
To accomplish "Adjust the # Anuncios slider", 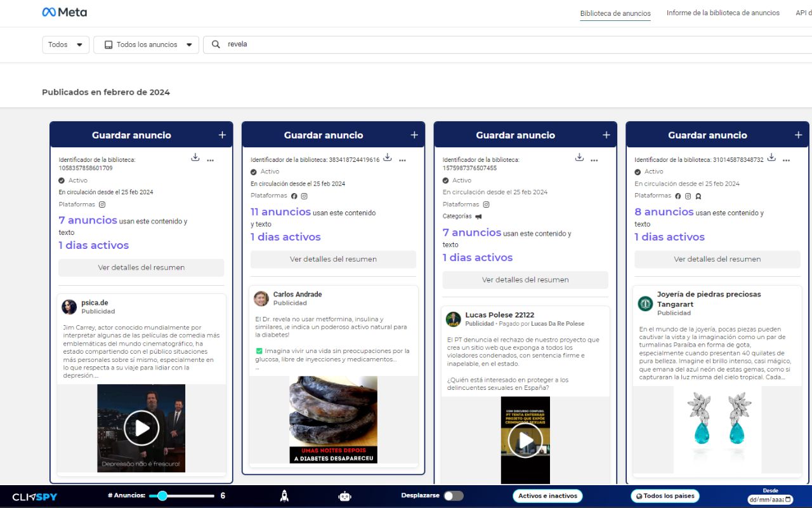I will click(x=162, y=496).
